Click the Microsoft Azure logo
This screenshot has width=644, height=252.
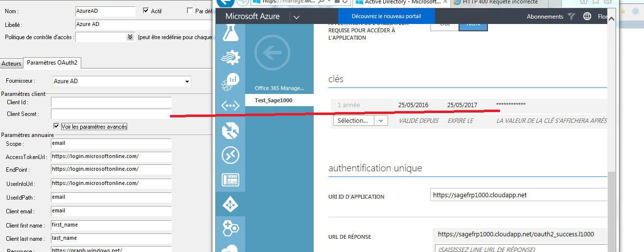[x=253, y=16]
